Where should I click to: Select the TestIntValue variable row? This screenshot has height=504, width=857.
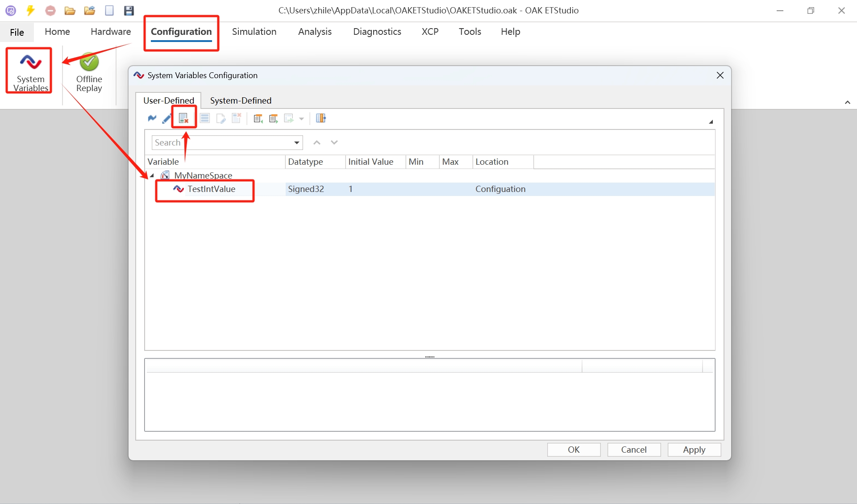coord(211,189)
